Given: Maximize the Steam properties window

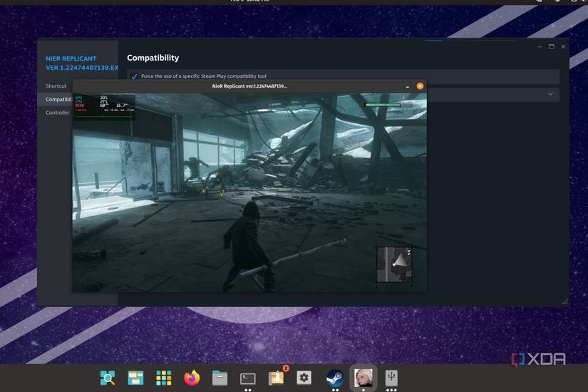Looking at the screenshot, I should click(x=551, y=46).
